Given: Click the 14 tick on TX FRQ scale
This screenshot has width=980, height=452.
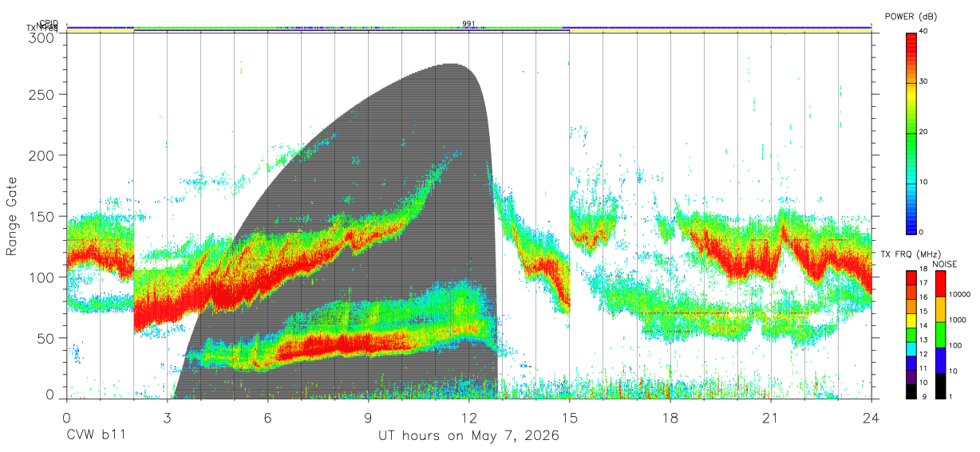Looking at the screenshot, I should click(923, 326).
